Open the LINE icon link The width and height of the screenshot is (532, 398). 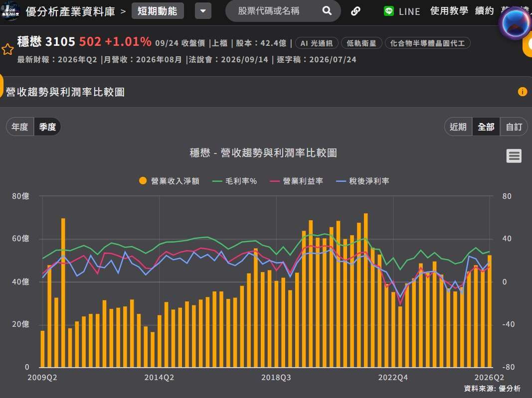(389, 11)
